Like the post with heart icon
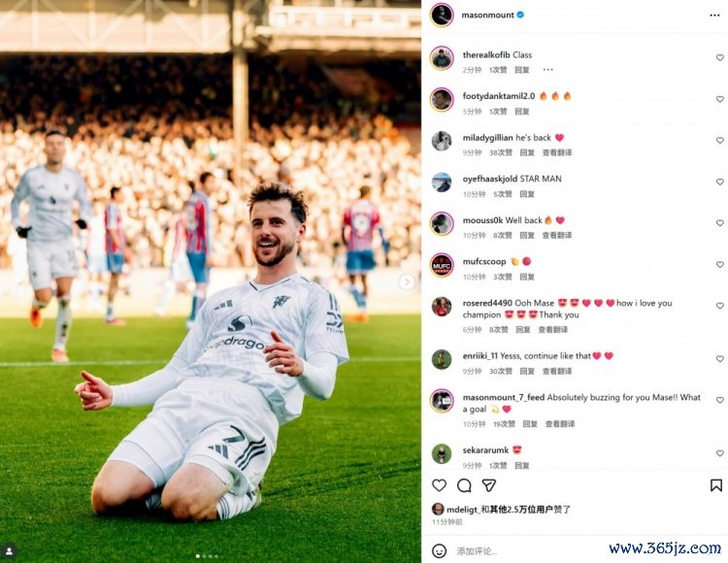728x563 pixels. click(439, 485)
